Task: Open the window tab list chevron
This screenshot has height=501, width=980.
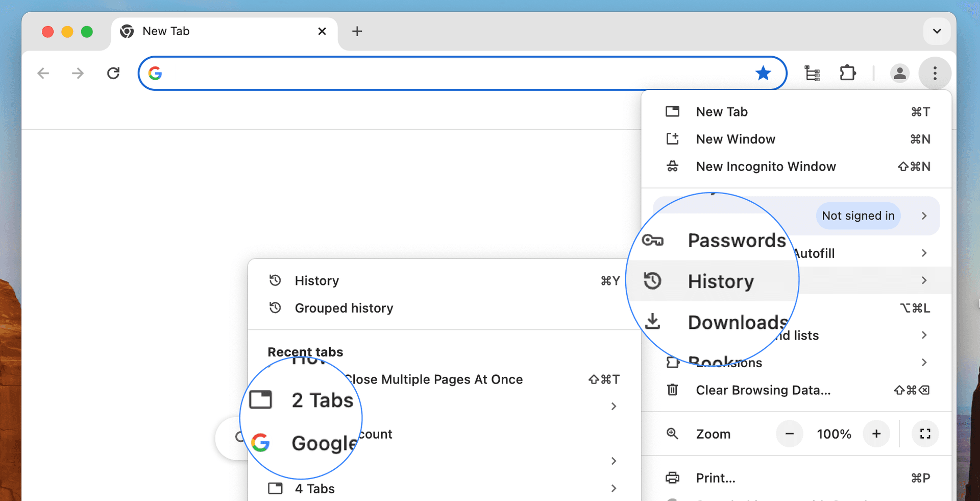Action: pyautogui.click(x=937, y=31)
